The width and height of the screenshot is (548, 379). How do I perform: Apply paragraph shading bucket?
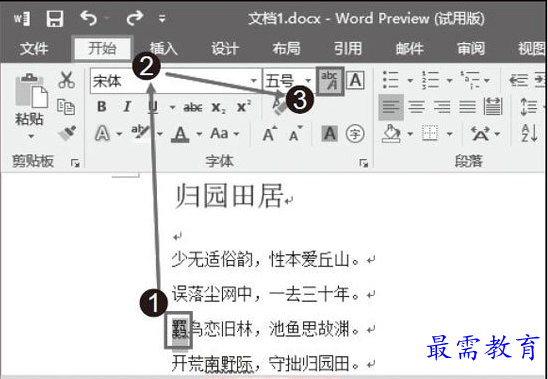pos(392,134)
